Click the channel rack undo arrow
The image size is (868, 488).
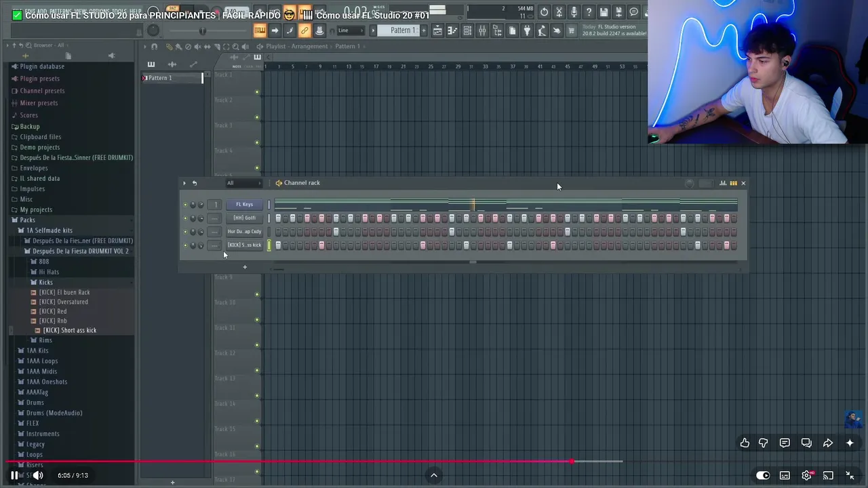pyautogui.click(x=195, y=183)
